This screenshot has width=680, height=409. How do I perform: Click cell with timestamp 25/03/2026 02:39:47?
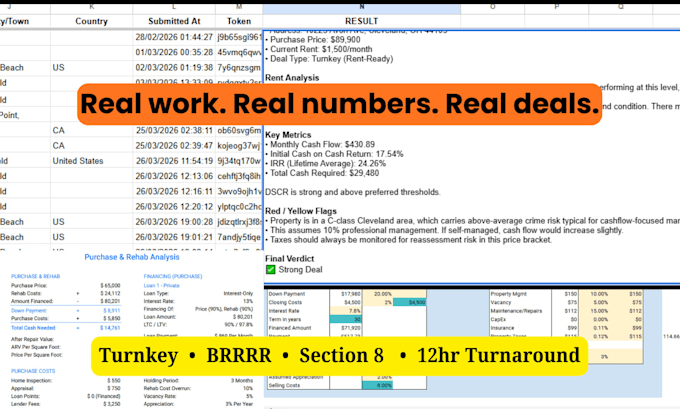tap(174, 146)
